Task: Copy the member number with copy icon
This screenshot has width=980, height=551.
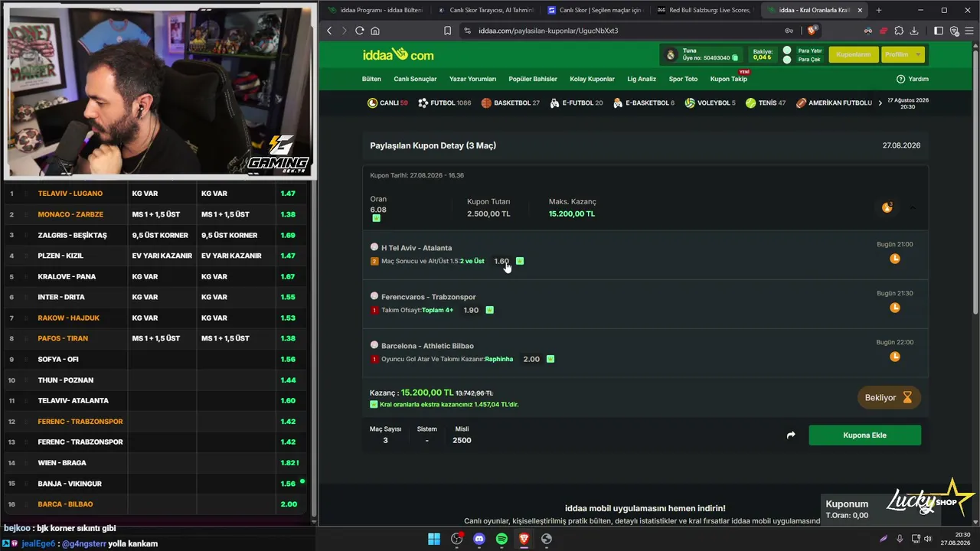Action: (735, 58)
